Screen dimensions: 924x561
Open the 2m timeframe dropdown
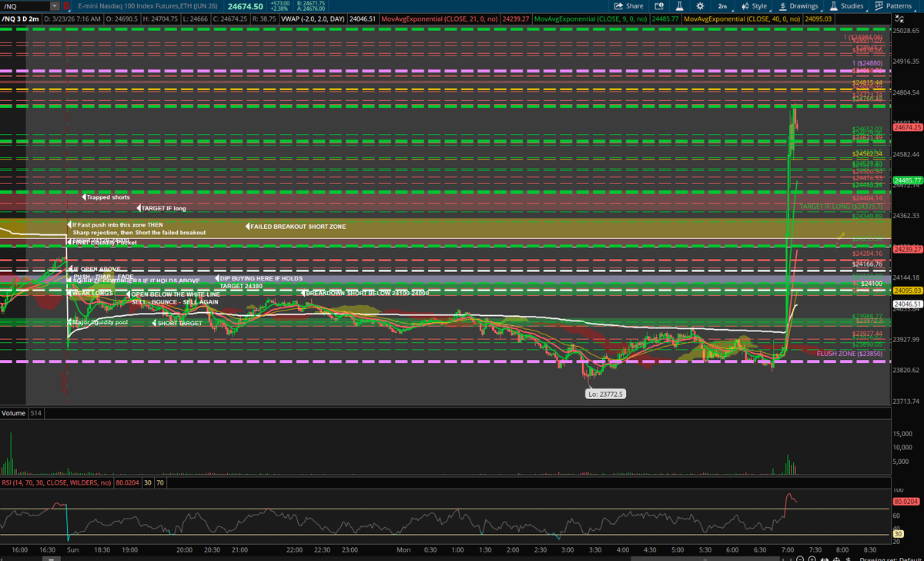click(723, 5)
